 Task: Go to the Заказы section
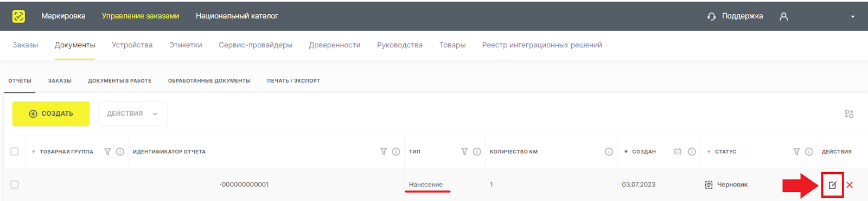(25, 45)
